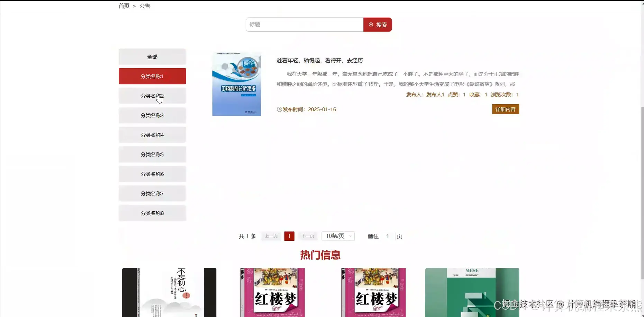Click the 公告 breadcrumb item

pos(145,6)
